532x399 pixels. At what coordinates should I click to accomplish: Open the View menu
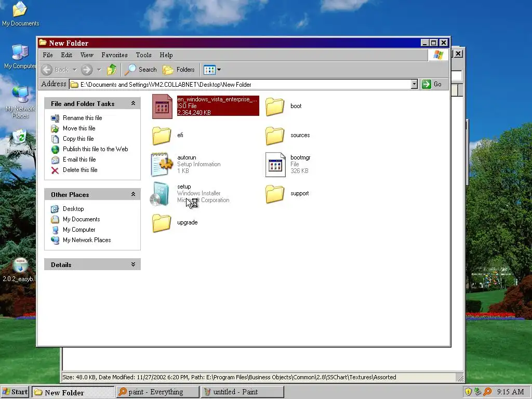click(87, 55)
